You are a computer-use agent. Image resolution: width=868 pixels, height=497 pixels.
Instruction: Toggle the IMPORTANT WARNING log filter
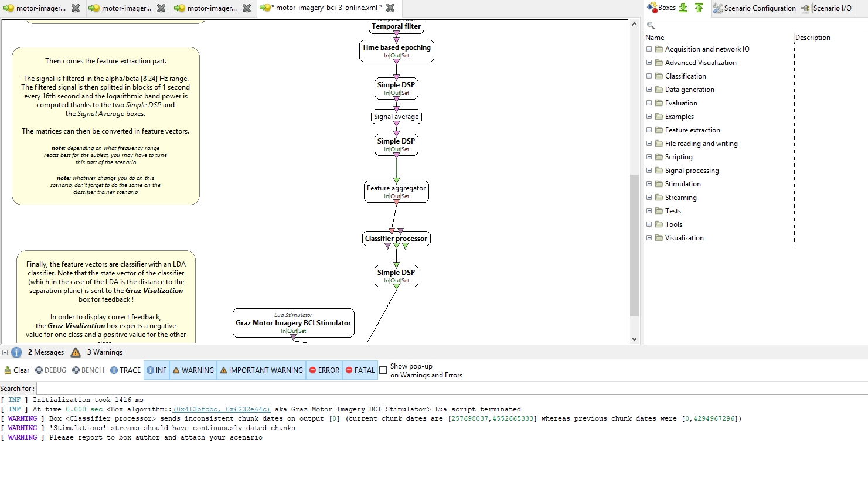[x=261, y=370]
